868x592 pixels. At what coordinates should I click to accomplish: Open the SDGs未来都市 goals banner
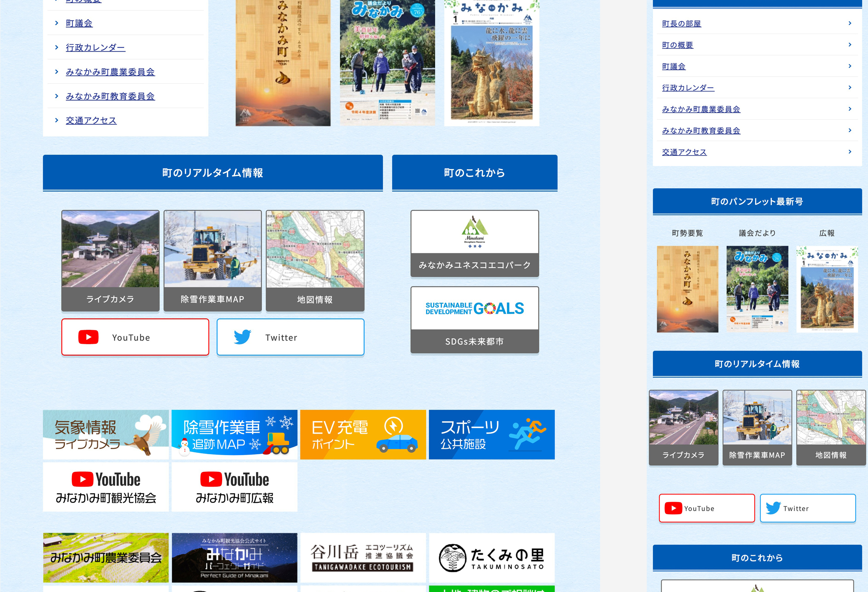click(475, 308)
